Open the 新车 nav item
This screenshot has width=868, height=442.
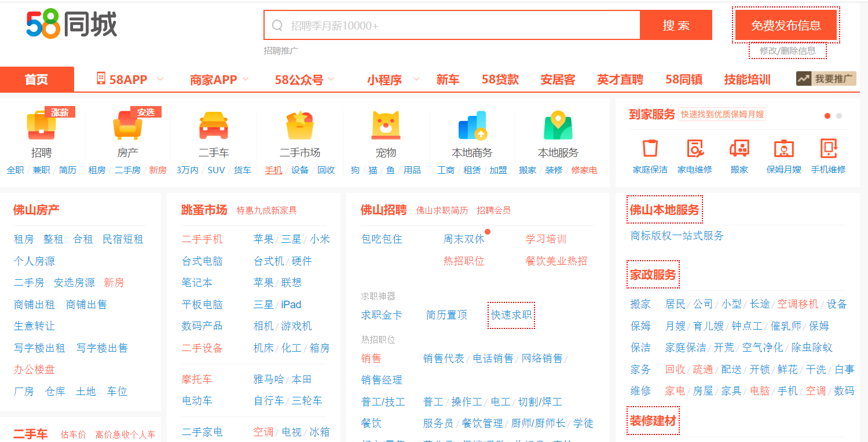click(448, 80)
